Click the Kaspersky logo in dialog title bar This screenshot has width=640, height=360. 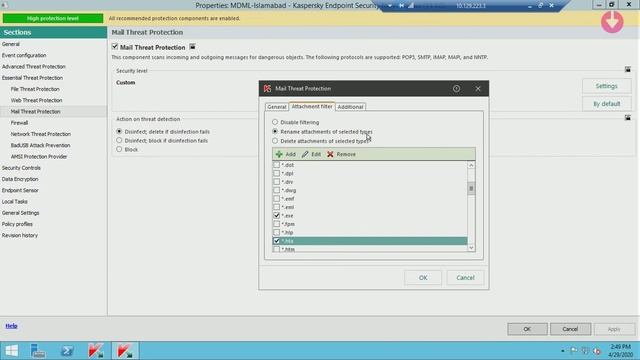(x=267, y=89)
